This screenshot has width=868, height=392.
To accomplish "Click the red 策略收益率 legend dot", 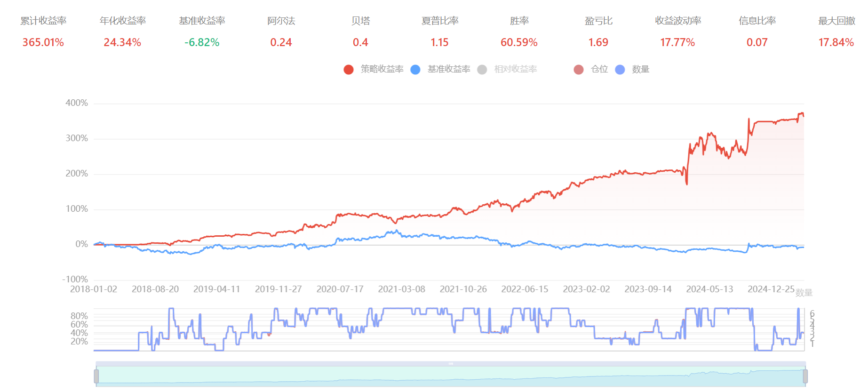I will 349,70.
